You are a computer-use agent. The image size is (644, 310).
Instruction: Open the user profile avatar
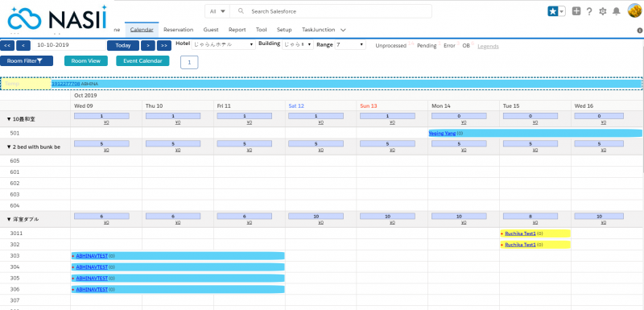point(634,10)
